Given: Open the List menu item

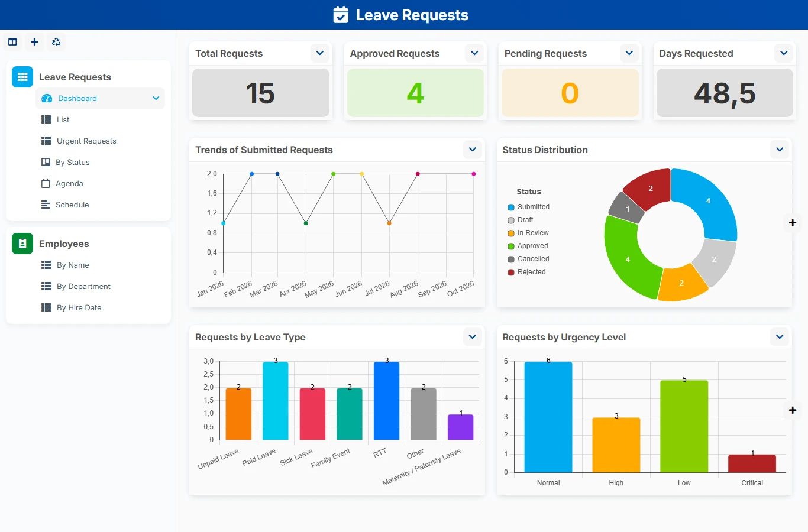Looking at the screenshot, I should point(100,119).
